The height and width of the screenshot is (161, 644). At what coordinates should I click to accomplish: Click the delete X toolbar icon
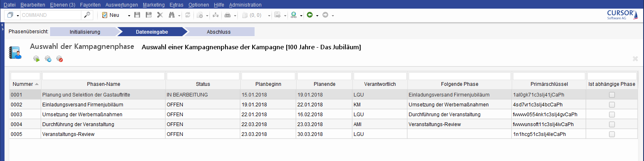tap(160, 15)
